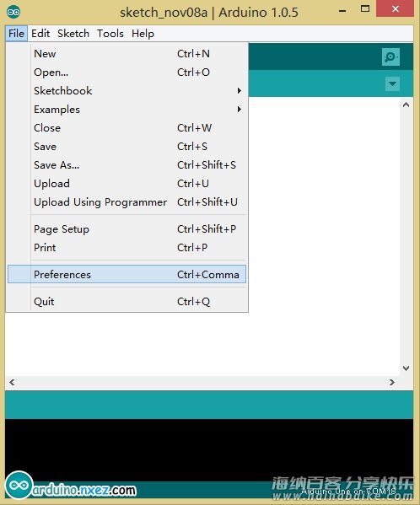Click the Arduino logo in title bar
420x505 pixels.
(x=13, y=13)
